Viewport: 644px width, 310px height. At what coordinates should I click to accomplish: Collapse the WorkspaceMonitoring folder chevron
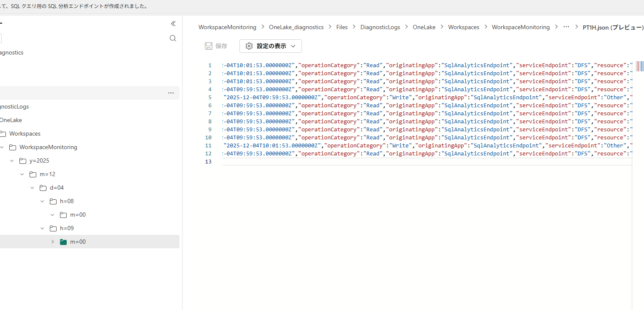pyautogui.click(x=2, y=147)
